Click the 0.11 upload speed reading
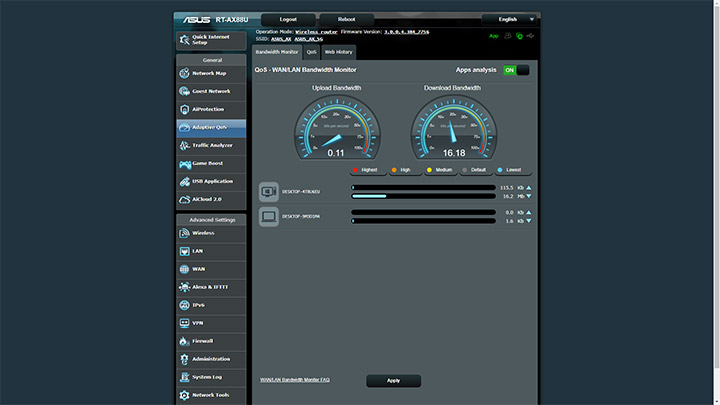 coord(336,153)
